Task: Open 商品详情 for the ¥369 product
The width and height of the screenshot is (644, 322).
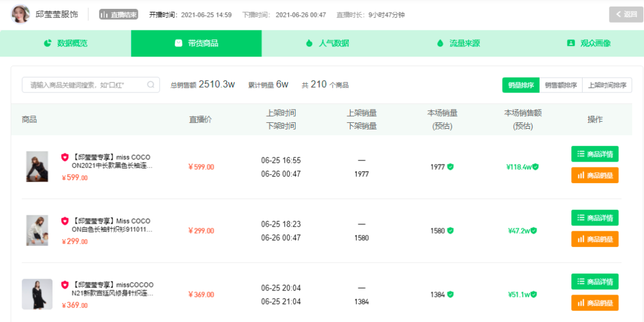Action: pyautogui.click(x=595, y=281)
